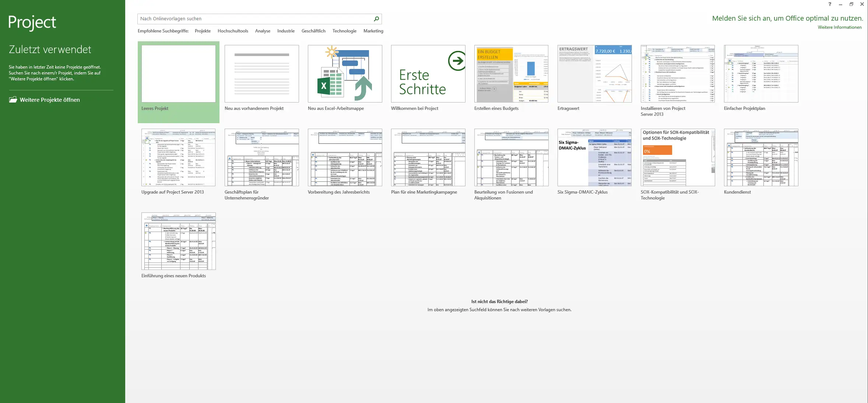Choose the Ertragswert template thumbnail
Image resolution: width=868 pixels, height=403 pixels.
point(594,74)
